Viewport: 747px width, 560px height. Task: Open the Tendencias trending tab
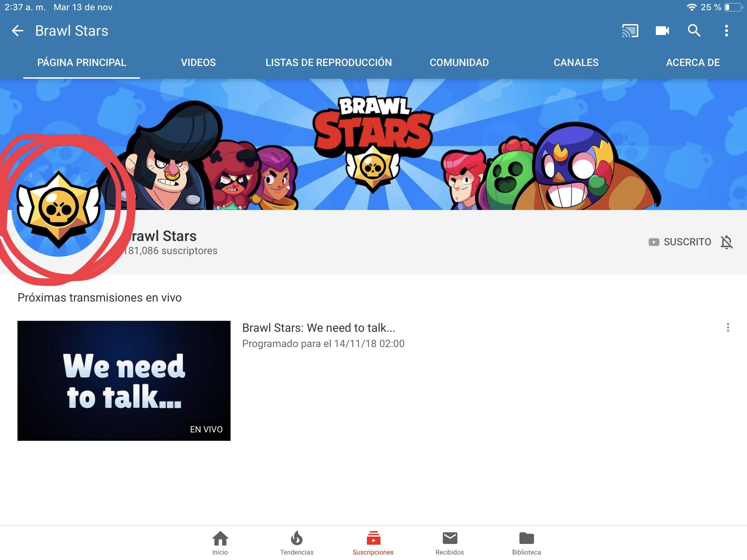(297, 543)
